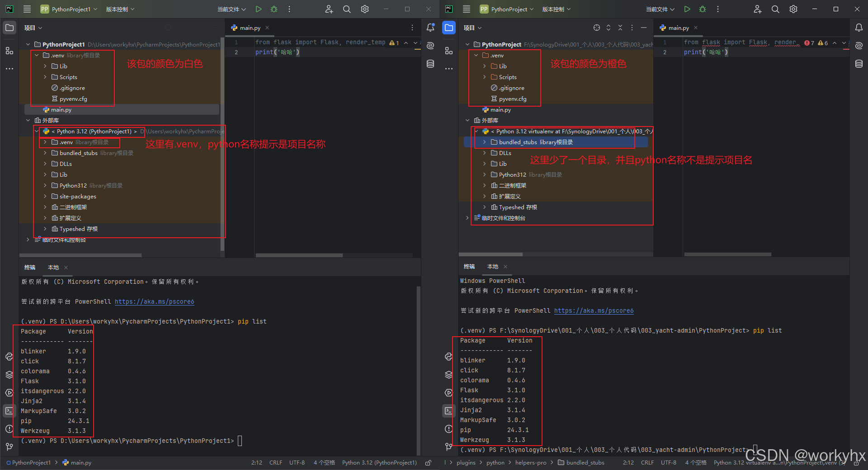Expand DLLs folder in right project tree
Image resolution: width=868 pixels, height=470 pixels.
[x=485, y=153]
